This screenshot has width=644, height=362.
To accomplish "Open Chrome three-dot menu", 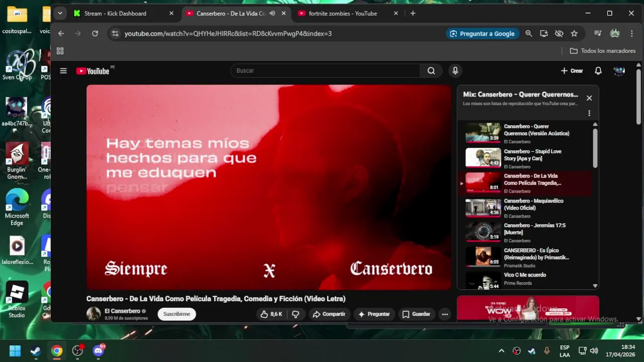I will coord(632,34).
